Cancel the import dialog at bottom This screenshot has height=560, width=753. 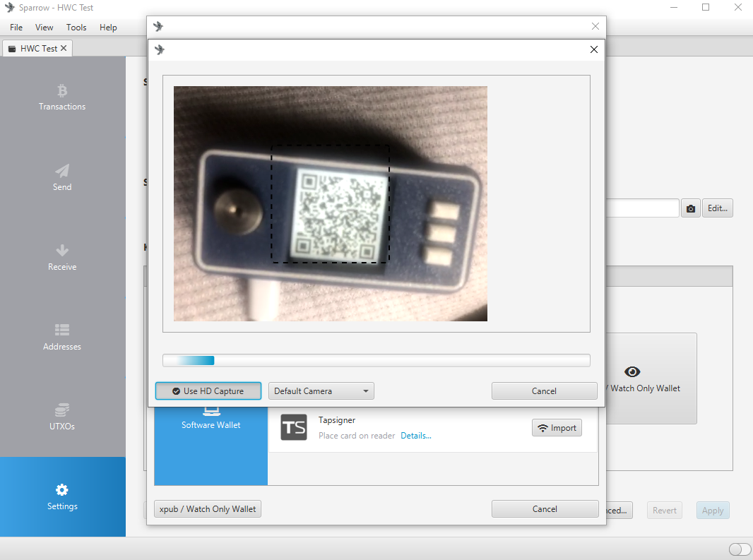[545, 509]
